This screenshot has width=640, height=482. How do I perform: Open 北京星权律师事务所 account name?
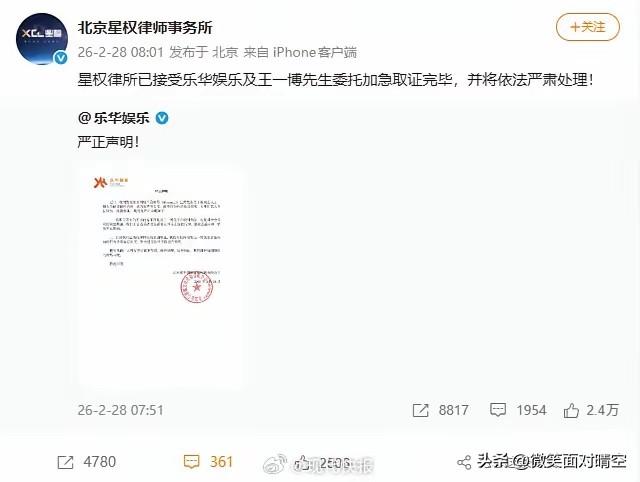click(x=145, y=28)
